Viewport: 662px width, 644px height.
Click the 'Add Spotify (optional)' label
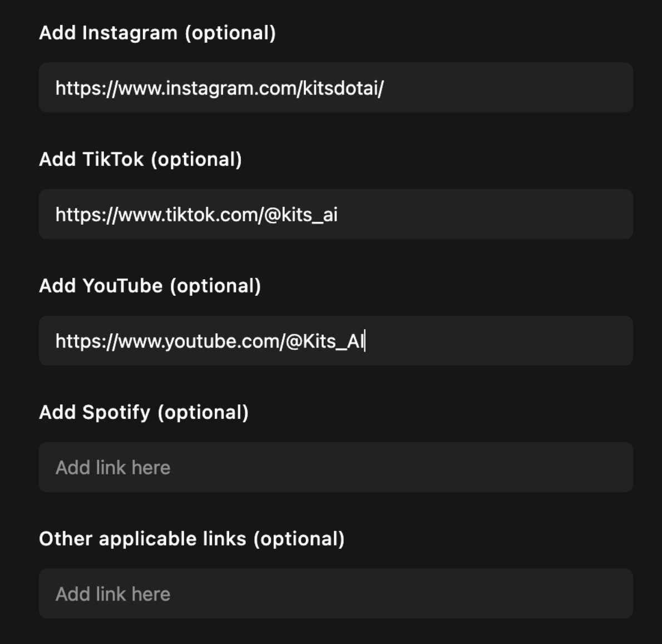144,413
